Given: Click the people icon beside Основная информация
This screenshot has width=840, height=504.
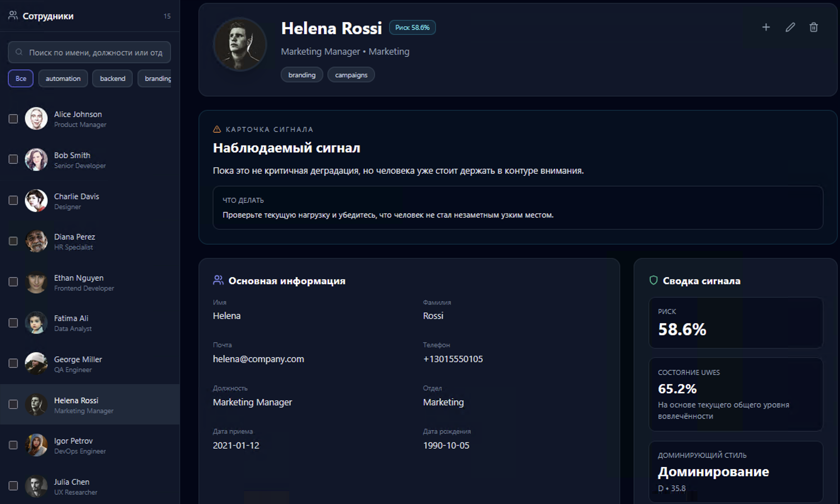Looking at the screenshot, I should 218,280.
